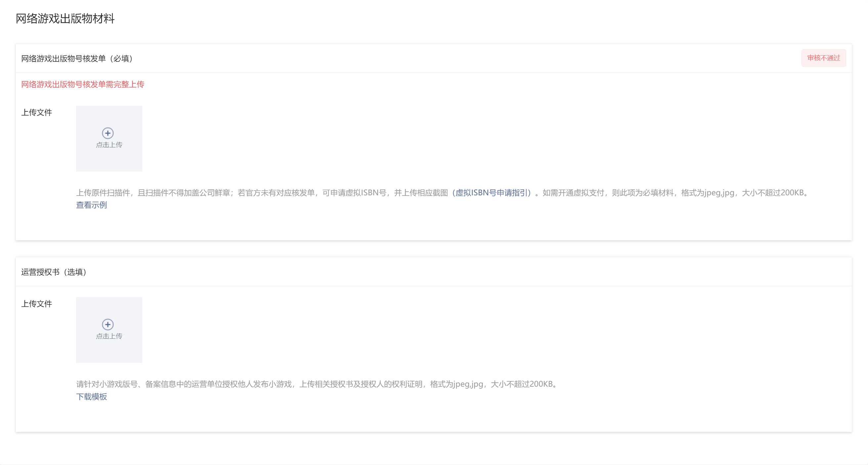The image size is (868, 465).
Task: Click 点击上传 text in 运营授权书 upload box
Action: click(x=109, y=336)
